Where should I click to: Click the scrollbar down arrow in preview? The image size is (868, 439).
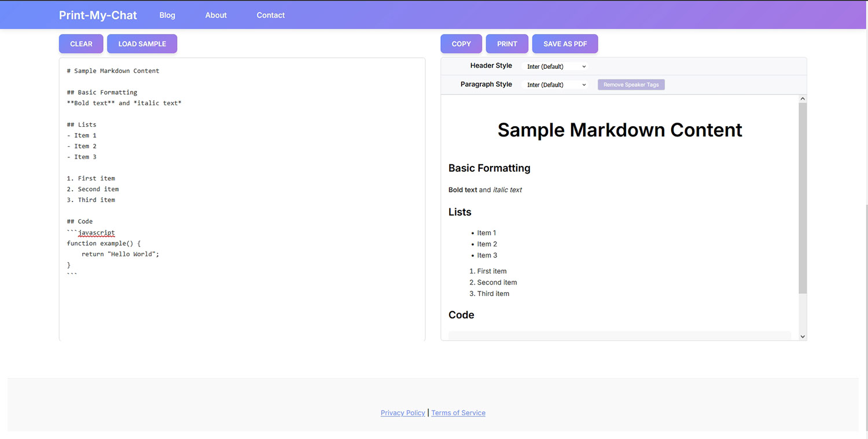803,336
